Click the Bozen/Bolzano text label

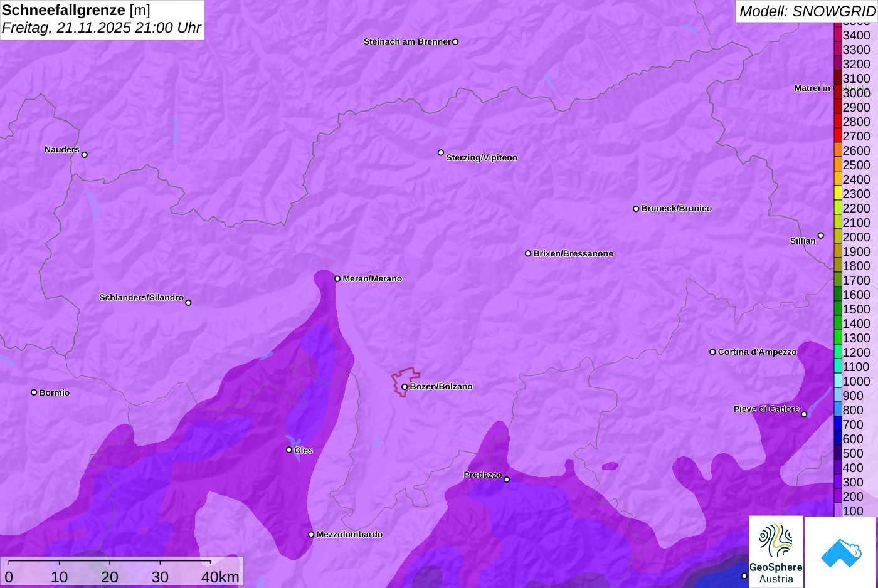(442, 386)
